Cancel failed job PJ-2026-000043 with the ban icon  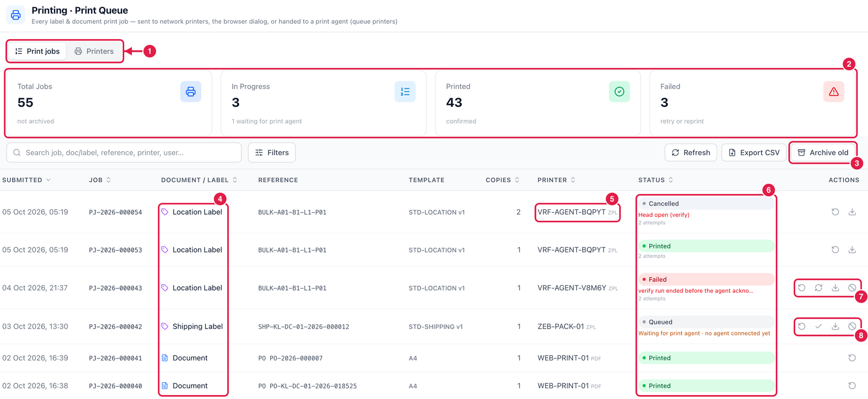pyautogui.click(x=852, y=288)
